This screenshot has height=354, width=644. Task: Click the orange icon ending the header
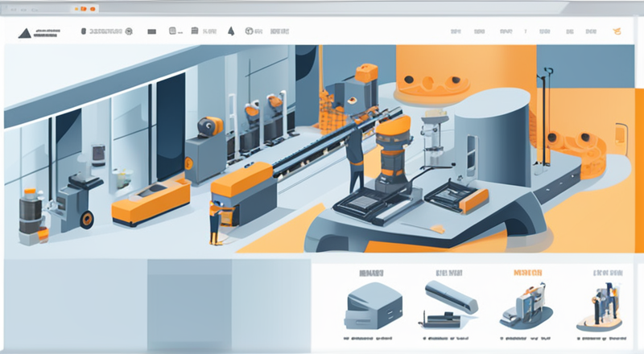coord(617,31)
